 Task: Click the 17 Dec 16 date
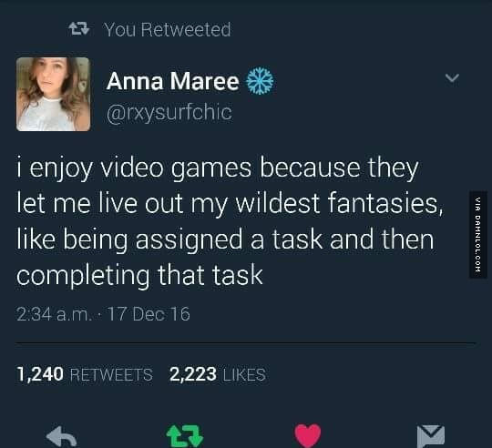149,314
